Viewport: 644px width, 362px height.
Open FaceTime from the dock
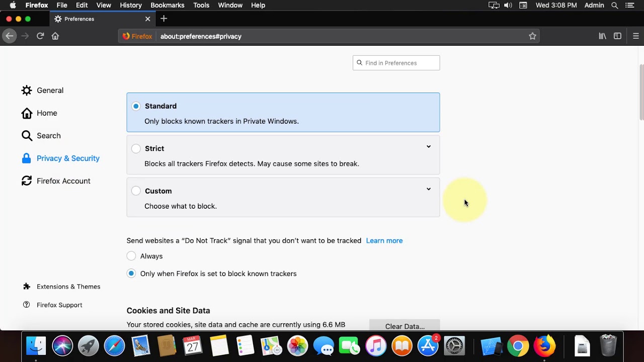pos(350,346)
